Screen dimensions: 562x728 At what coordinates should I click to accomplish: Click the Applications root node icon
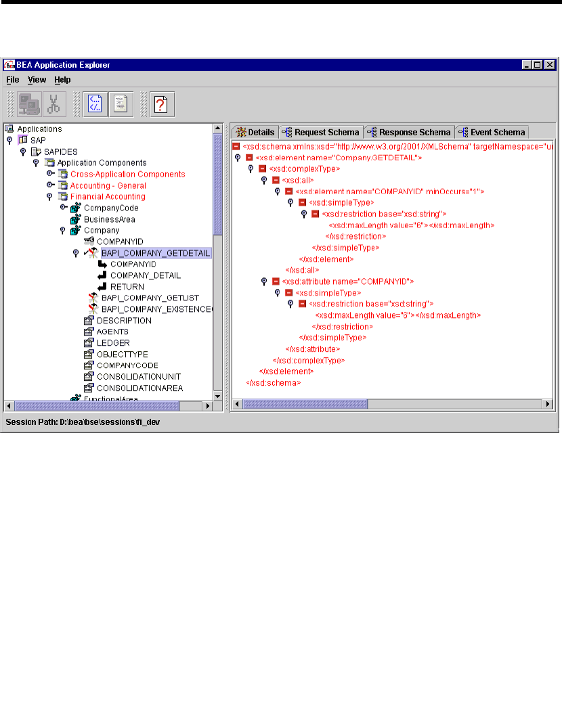pos(9,129)
